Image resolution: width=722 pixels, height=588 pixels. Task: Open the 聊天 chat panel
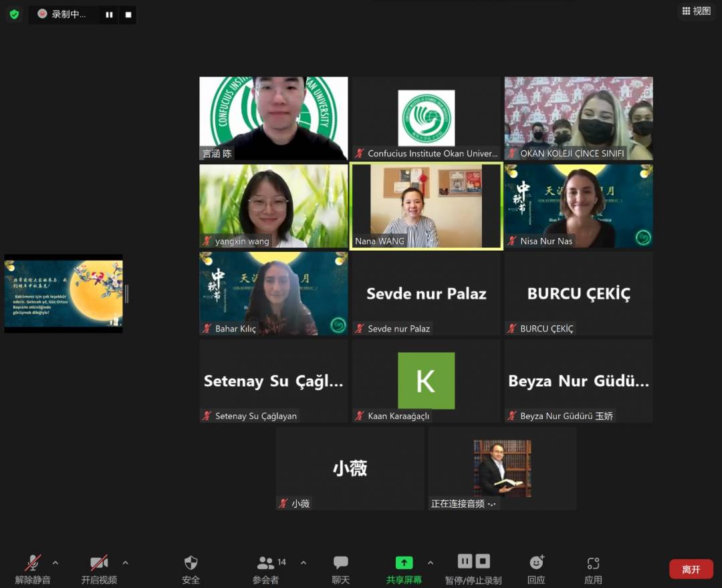click(341, 569)
